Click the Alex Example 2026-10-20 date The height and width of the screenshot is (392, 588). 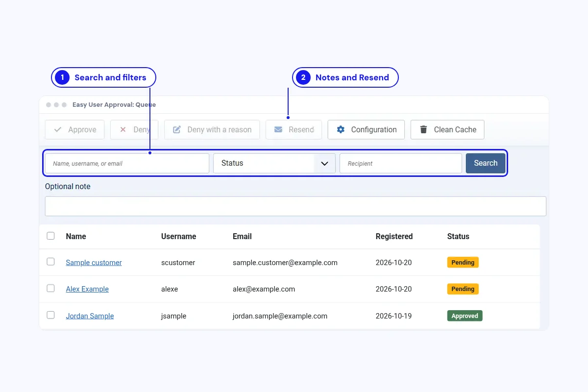393,289
